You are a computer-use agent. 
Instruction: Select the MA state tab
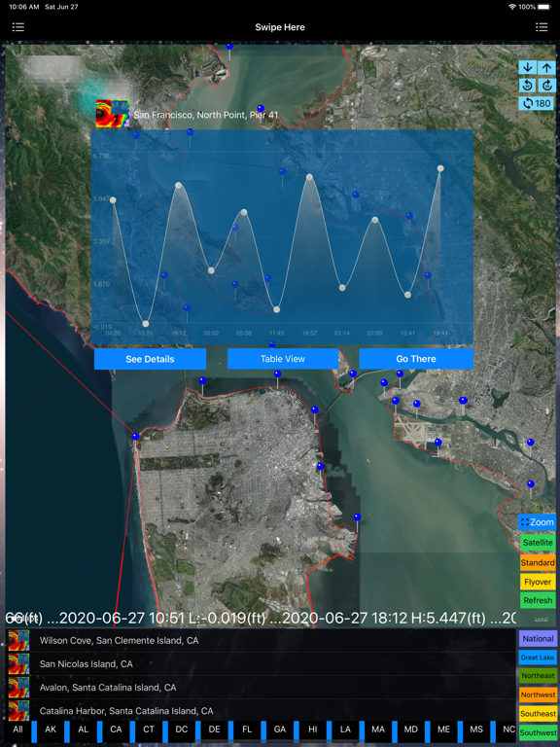coord(378,729)
